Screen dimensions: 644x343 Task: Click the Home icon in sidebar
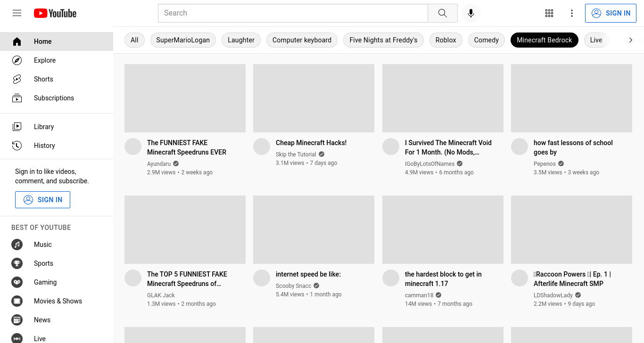point(17,41)
